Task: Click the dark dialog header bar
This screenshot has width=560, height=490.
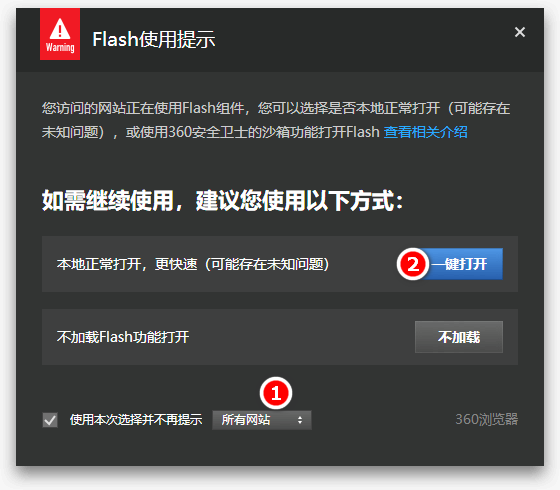Action: coord(280,40)
